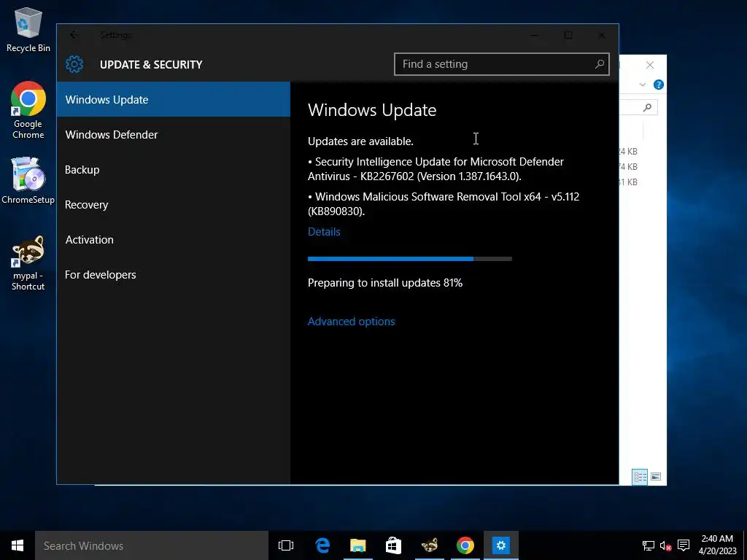
Task: Open Google Chrome desktop shortcut
Action: [28, 110]
